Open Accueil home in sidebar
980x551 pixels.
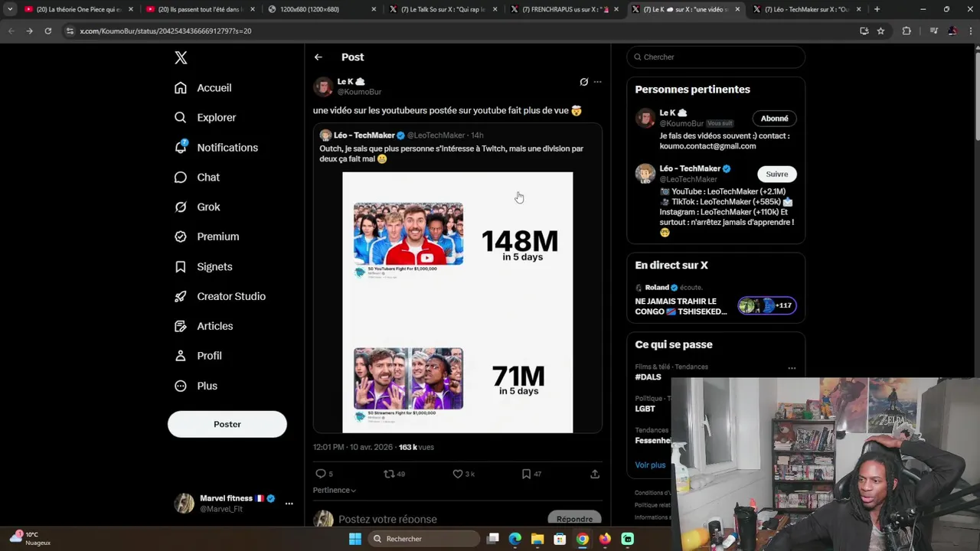[x=203, y=88]
